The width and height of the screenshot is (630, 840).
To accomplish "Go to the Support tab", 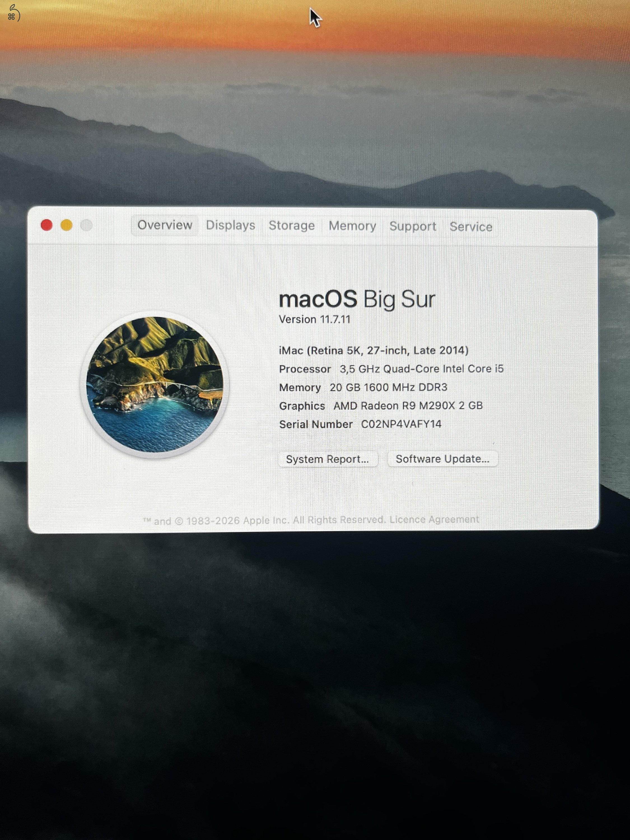I will point(413,227).
